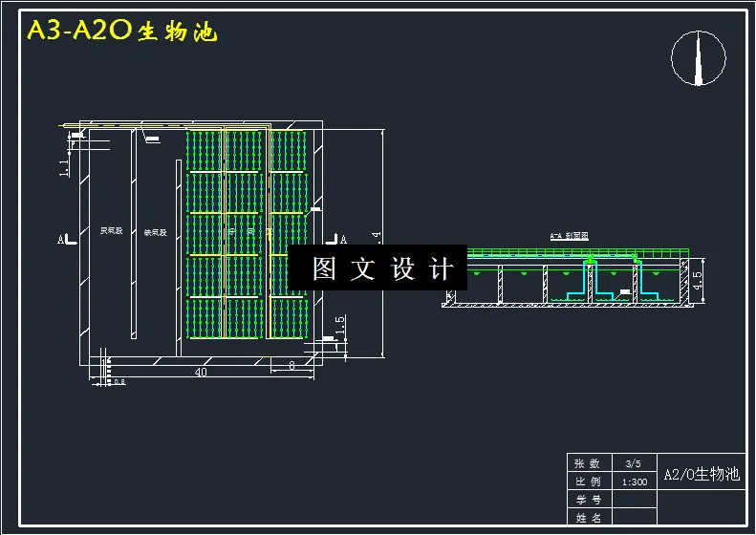Click the "姓名" title block cell
The image size is (756, 535).
[589, 517]
